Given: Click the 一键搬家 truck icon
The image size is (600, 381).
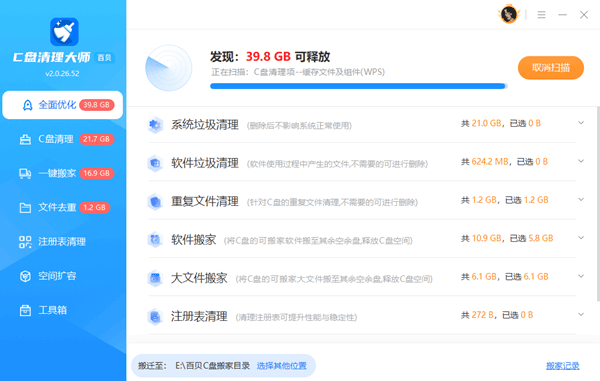Looking at the screenshot, I should coord(25,173).
